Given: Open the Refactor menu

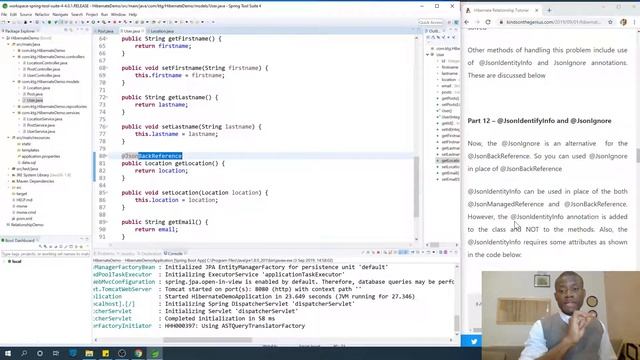Looking at the screenshot, I should [x=42, y=14].
